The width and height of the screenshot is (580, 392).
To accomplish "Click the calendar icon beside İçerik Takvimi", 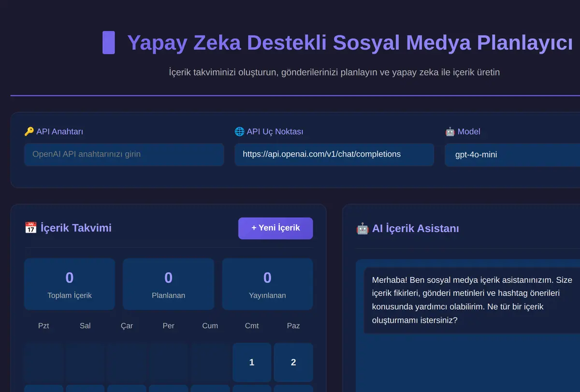I will [30, 228].
